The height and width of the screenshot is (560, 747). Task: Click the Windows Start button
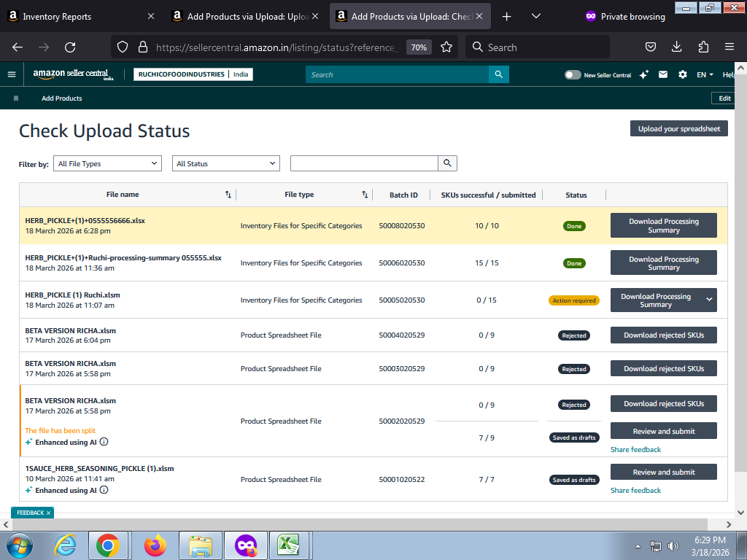[x=19, y=545]
